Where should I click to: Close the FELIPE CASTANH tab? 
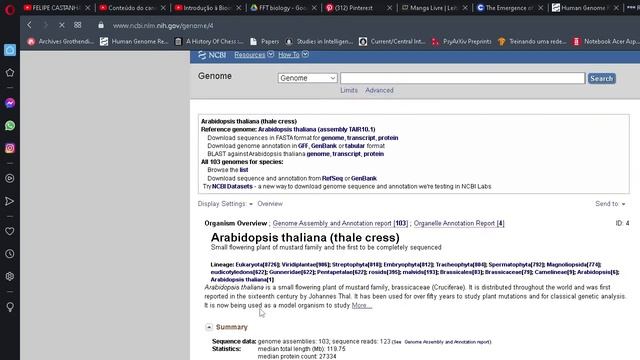pyautogui.click(x=87, y=8)
